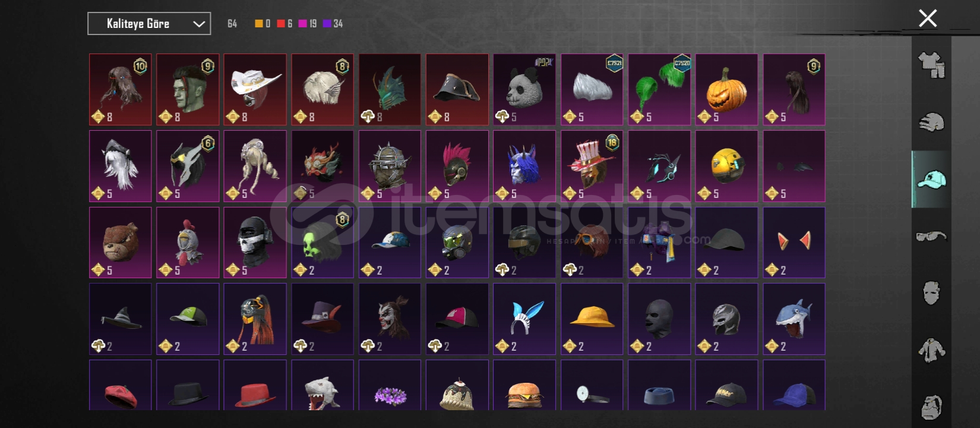Click the red quality color counter
The image size is (980, 428).
coord(284,24)
